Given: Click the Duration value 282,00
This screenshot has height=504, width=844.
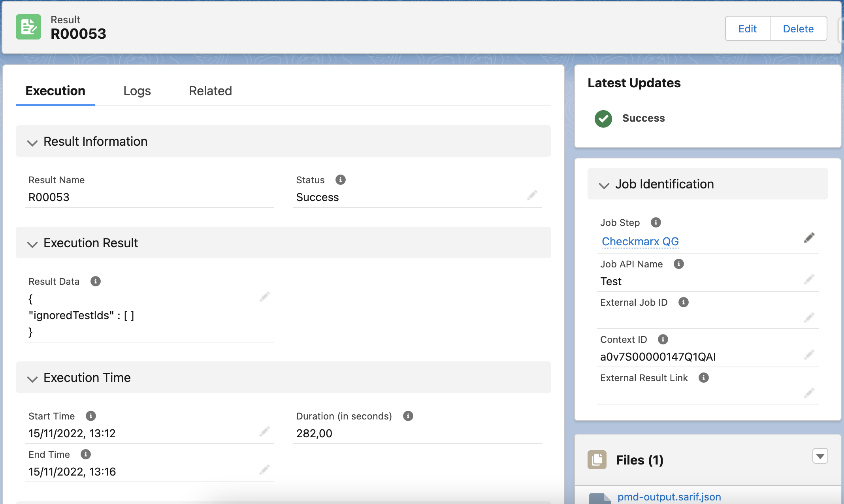Looking at the screenshot, I should (314, 433).
